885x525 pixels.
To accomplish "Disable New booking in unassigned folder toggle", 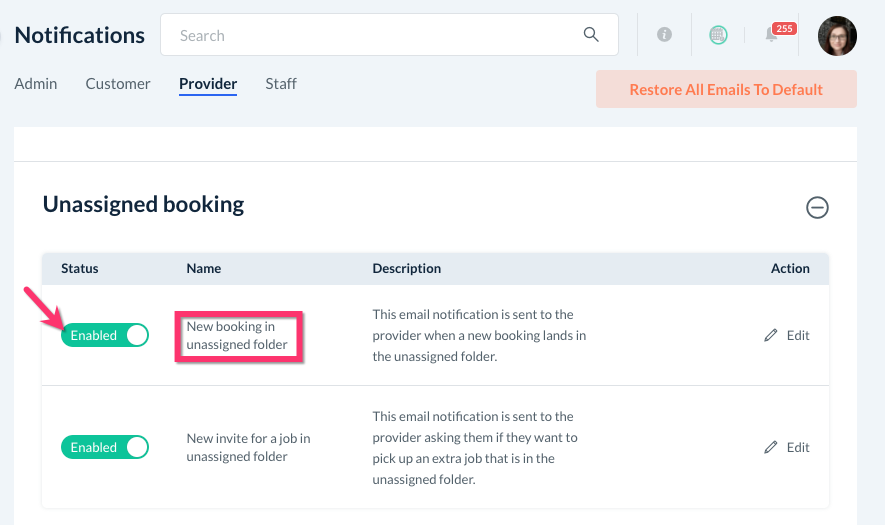I will click(105, 336).
